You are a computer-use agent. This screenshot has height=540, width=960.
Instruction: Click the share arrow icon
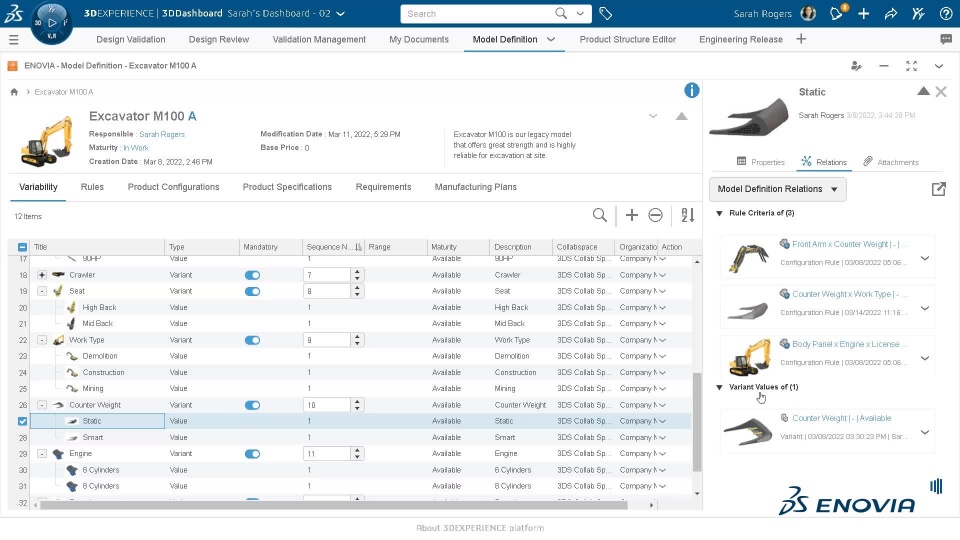point(891,13)
